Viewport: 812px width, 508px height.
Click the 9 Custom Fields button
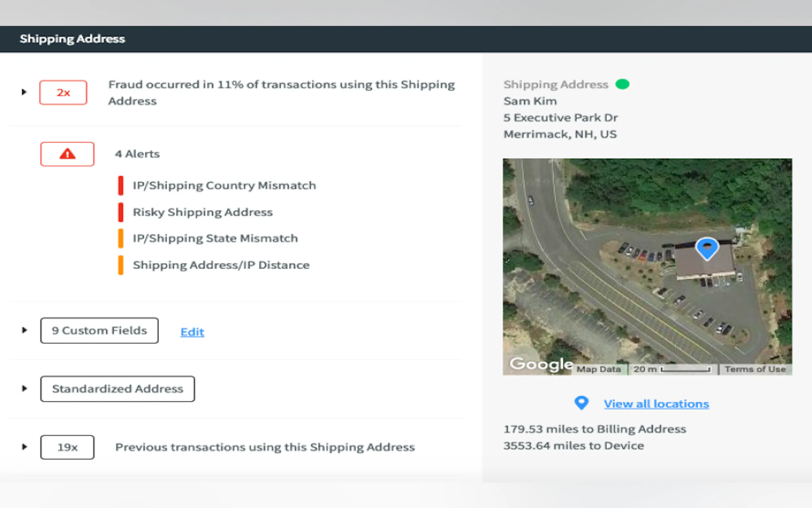99,330
